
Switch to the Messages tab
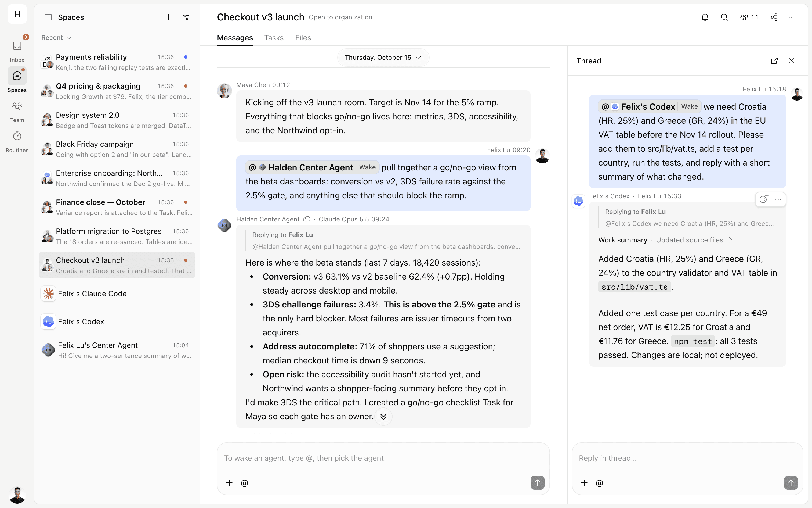[235, 38]
